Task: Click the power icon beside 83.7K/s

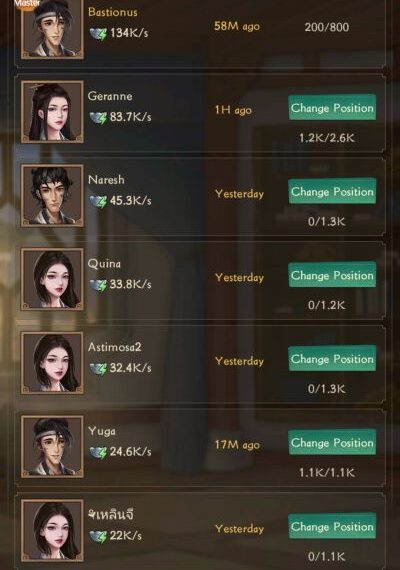Action: pyautogui.click(x=98, y=117)
